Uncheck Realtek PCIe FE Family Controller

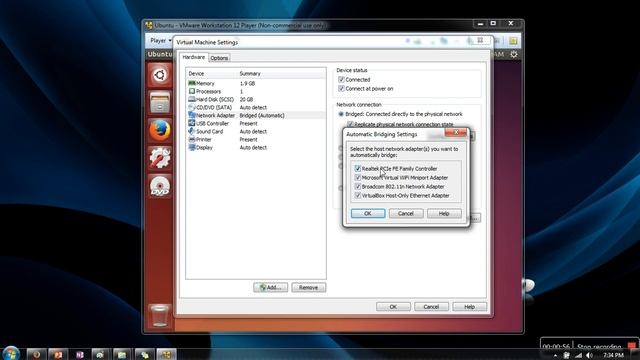(x=358, y=169)
